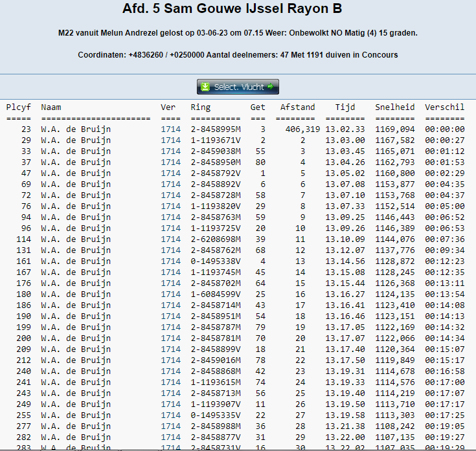Click the Ring column header
Viewport: 476px width, 451px height.
click(x=201, y=107)
